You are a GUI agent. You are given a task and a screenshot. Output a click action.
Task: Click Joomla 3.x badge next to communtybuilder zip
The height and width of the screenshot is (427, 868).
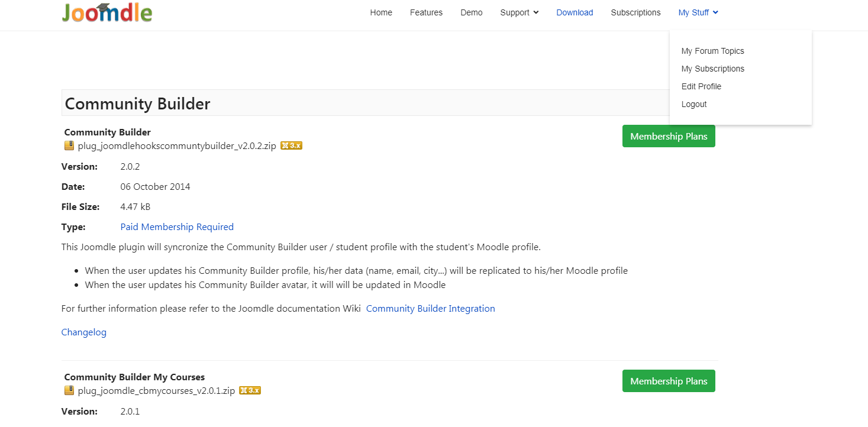tap(291, 146)
